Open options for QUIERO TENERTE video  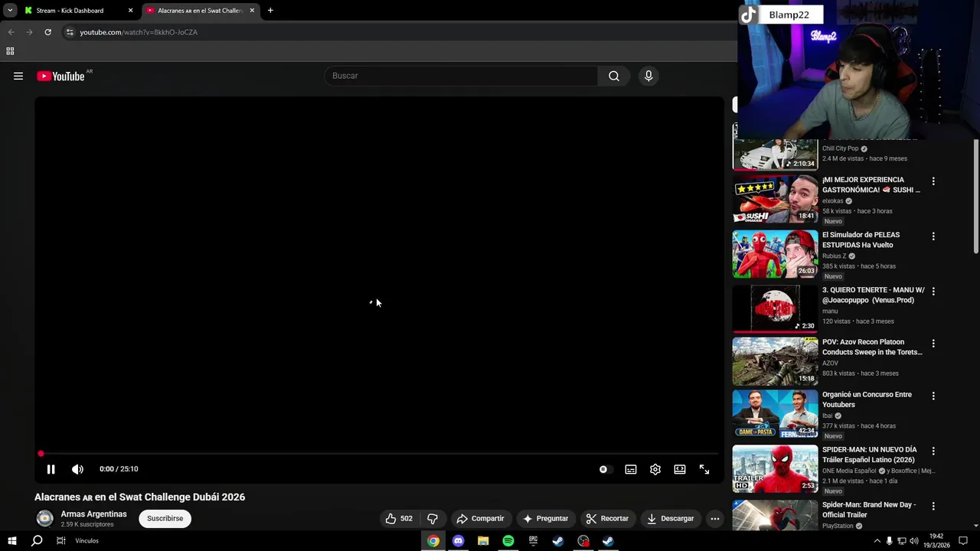pyautogui.click(x=933, y=292)
